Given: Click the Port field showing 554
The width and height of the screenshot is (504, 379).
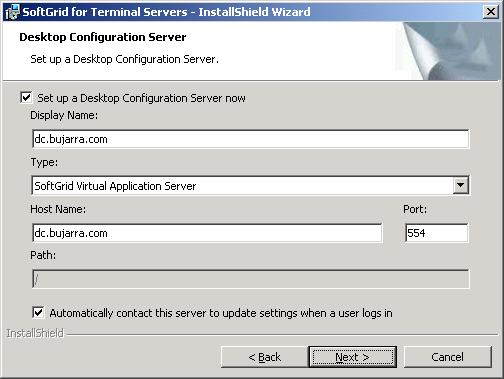Looking at the screenshot, I should point(437,233).
